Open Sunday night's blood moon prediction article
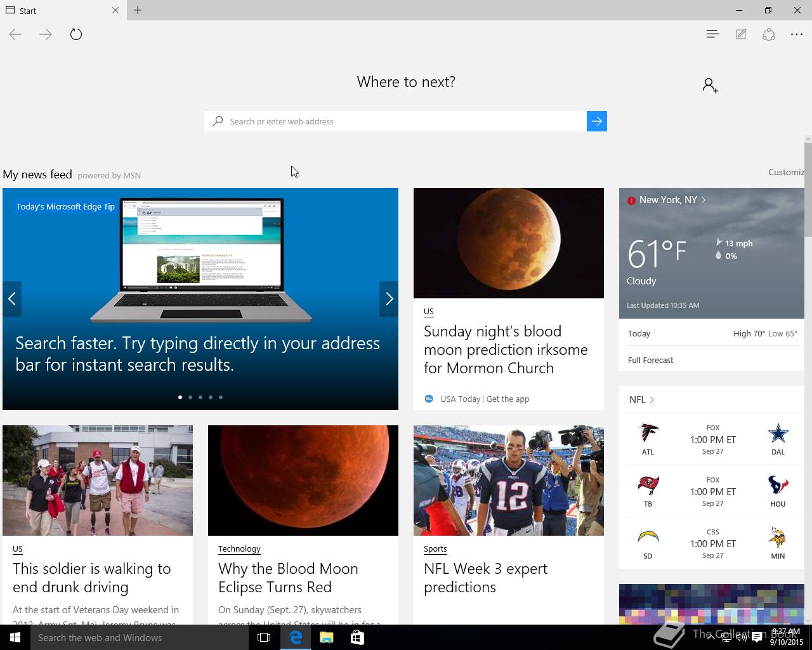The width and height of the screenshot is (812, 650). [506, 350]
